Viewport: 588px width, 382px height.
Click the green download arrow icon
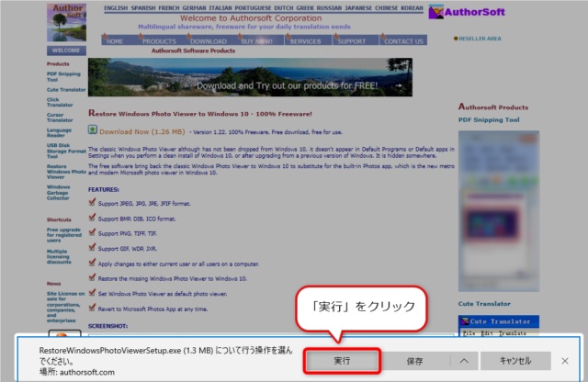[x=93, y=129]
